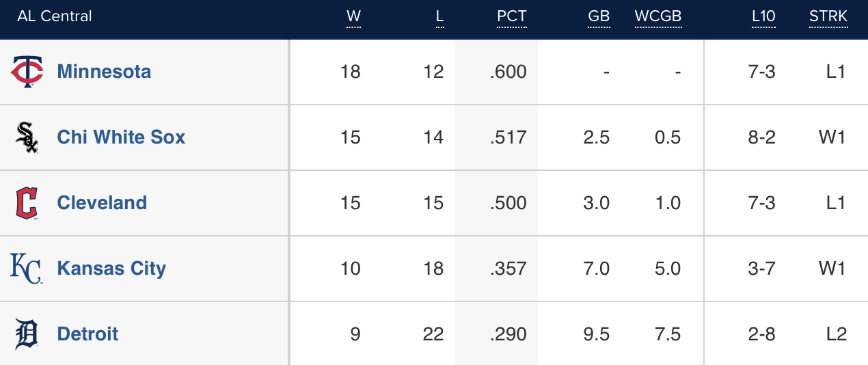Click the L10 column header
This screenshot has width=868, height=365.
(763, 16)
